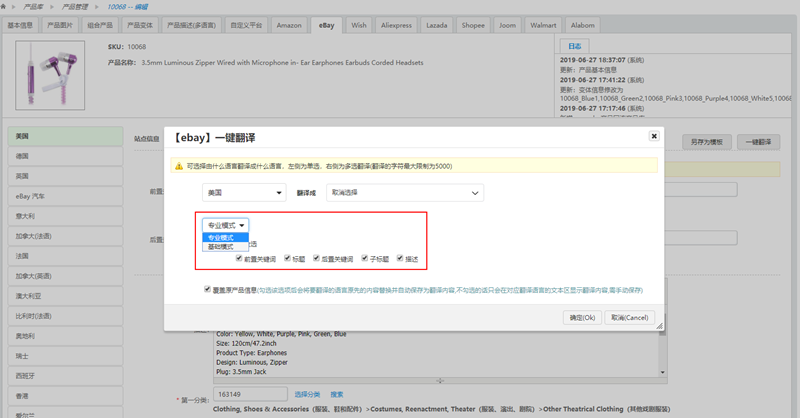800x418 pixels.
Task: Click the home icon in the breadcrumb
Action: coord(8,6)
